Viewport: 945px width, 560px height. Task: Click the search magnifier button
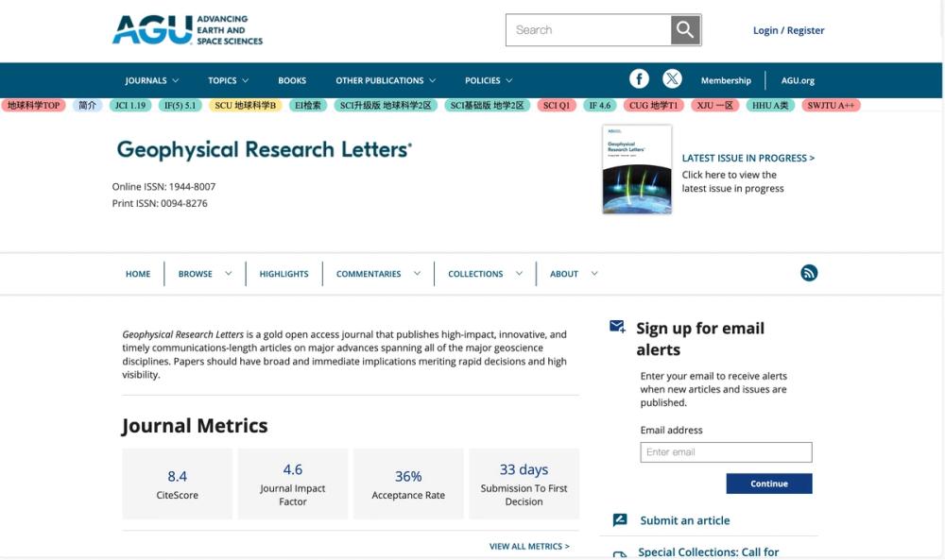pyautogui.click(x=685, y=29)
